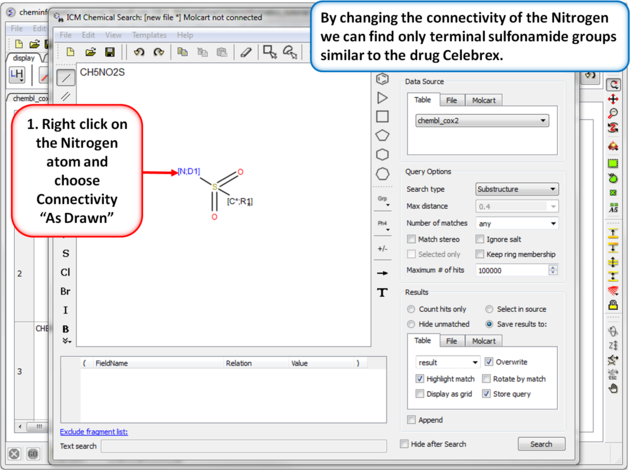Toggle the Highlight match checkbox

click(x=420, y=379)
